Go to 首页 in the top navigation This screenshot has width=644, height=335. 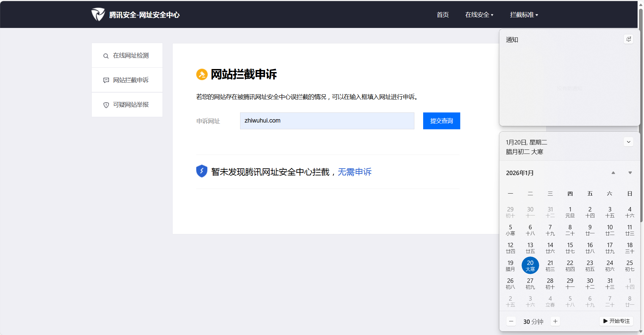click(x=443, y=15)
